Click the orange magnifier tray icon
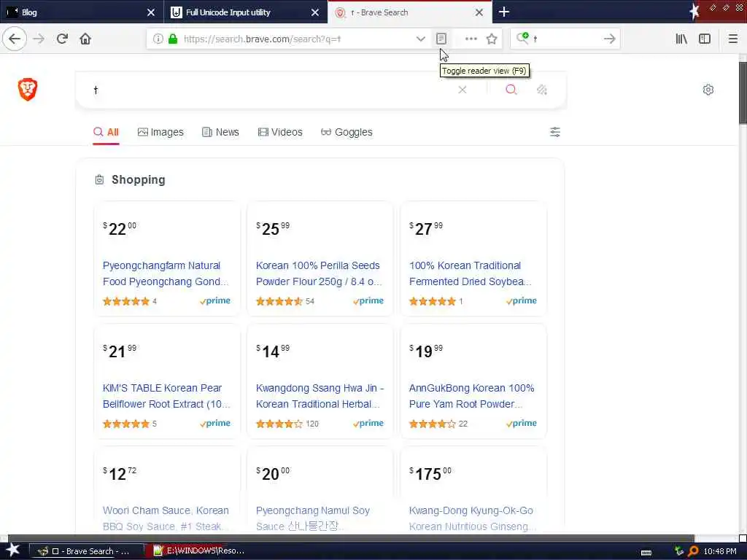Image resolution: width=747 pixels, height=560 pixels. (693, 551)
